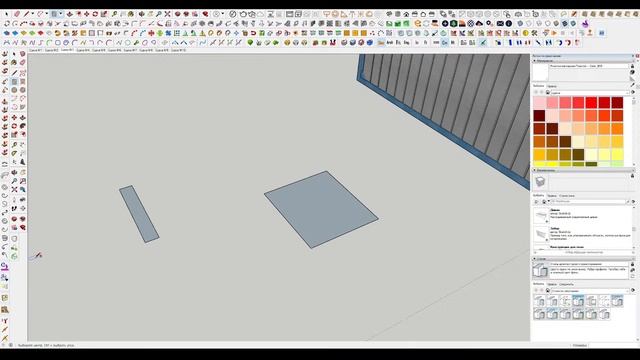This screenshot has width=640, height=360.
Task: Click the Components search magnifier button
Action: [628, 202]
